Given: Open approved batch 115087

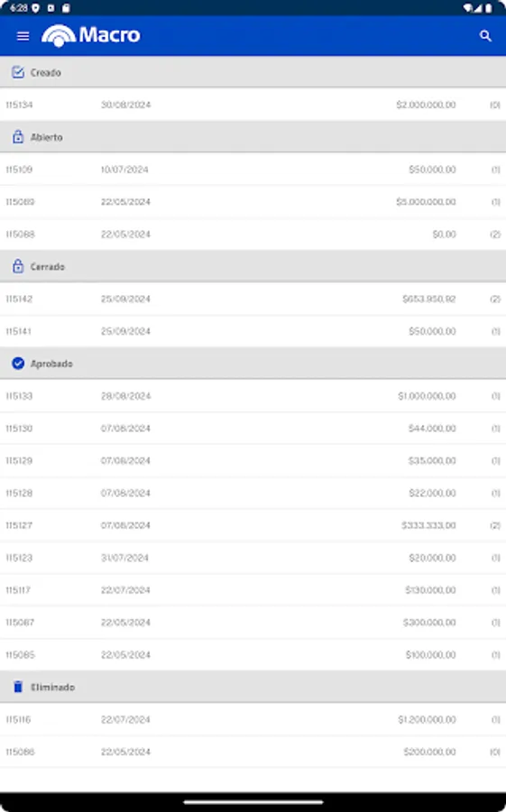Looking at the screenshot, I should (x=253, y=623).
